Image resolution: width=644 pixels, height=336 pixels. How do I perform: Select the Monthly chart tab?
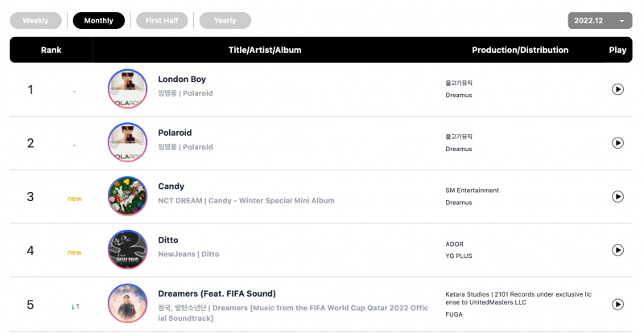click(x=98, y=21)
